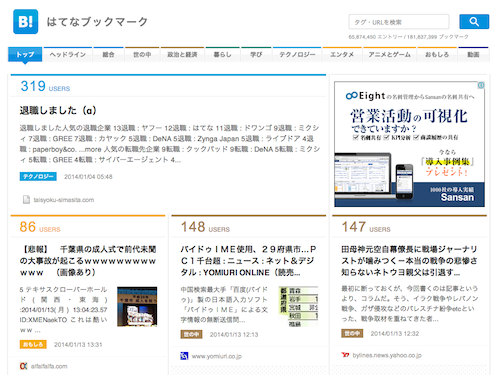
Task: Click the orange おもしろ category tag
Action: 33,344
